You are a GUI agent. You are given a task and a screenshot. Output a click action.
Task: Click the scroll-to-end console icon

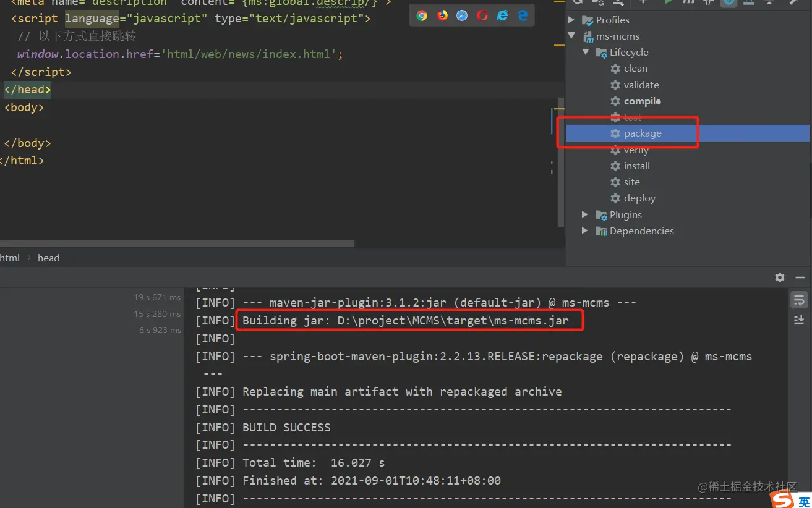[799, 320]
